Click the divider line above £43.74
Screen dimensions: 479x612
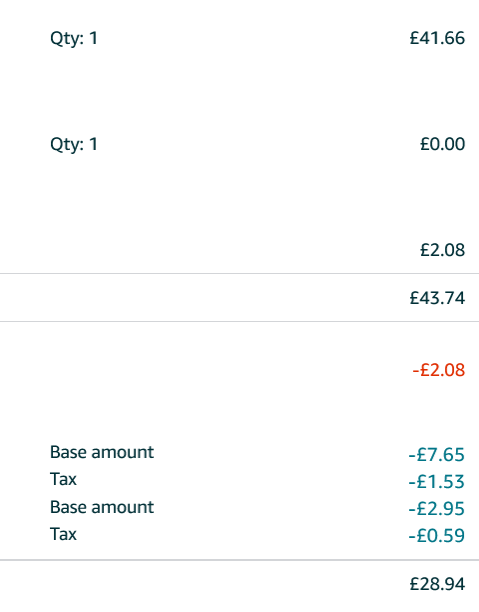tap(239, 274)
